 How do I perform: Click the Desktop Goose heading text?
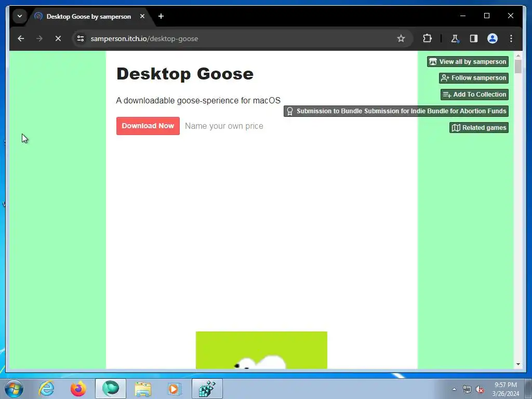[x=185, y=74]
